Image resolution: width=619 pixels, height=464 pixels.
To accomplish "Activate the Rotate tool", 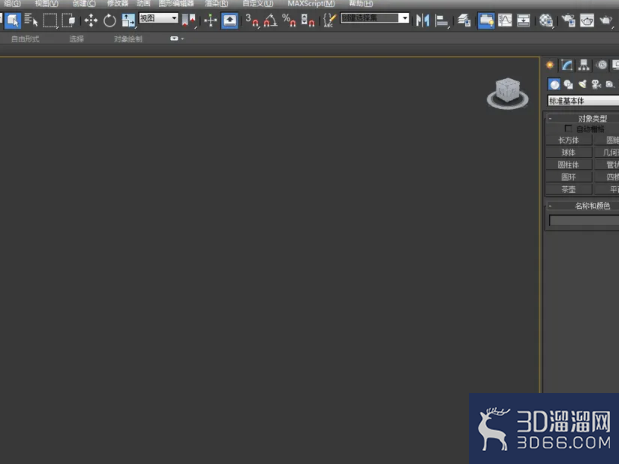I will pos(109,21).
